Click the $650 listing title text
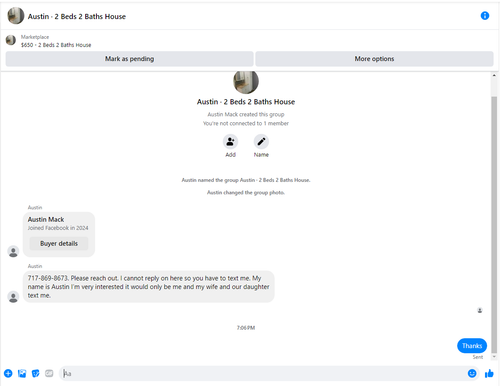The width and height of the screenshot is (500, 386). 56,45
